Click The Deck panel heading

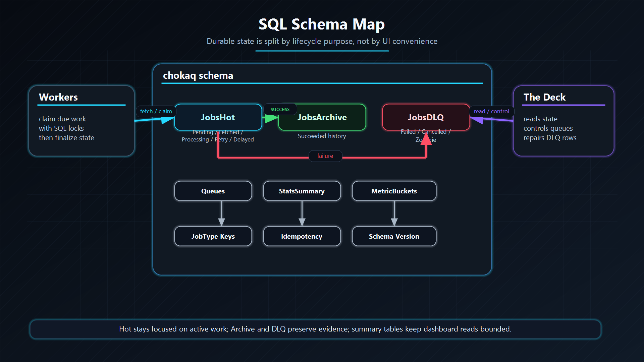point(544,97)
